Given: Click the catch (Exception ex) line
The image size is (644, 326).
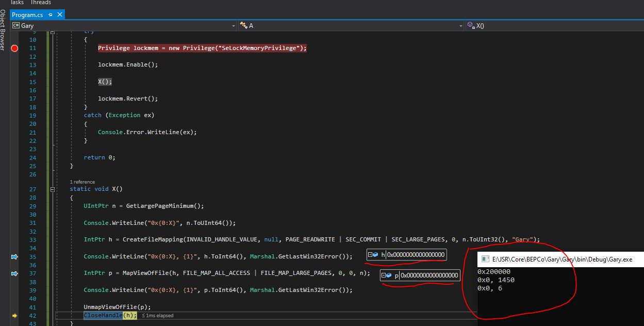Looking at the screenshot, I should pyautogui.click(x=119, y=115).
